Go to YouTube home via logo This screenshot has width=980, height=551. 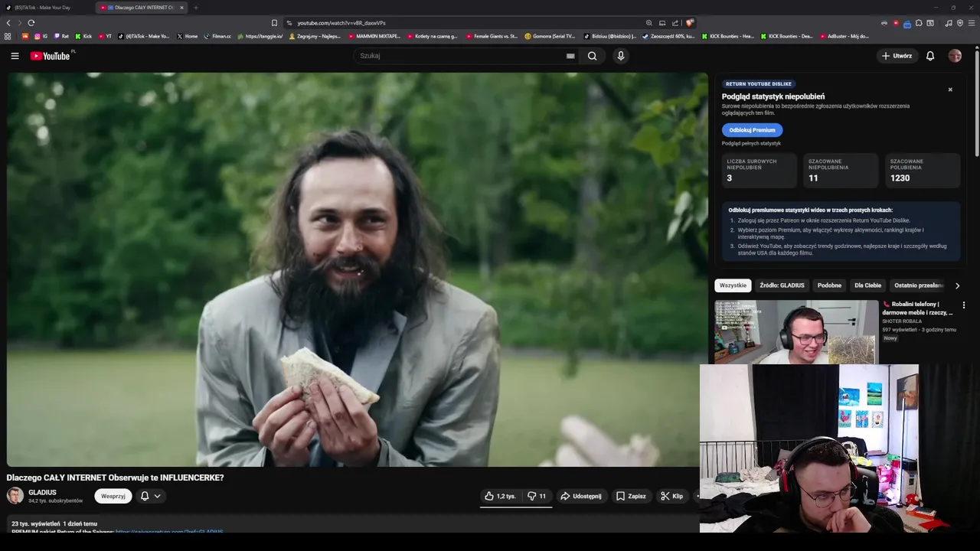[50, 56]
